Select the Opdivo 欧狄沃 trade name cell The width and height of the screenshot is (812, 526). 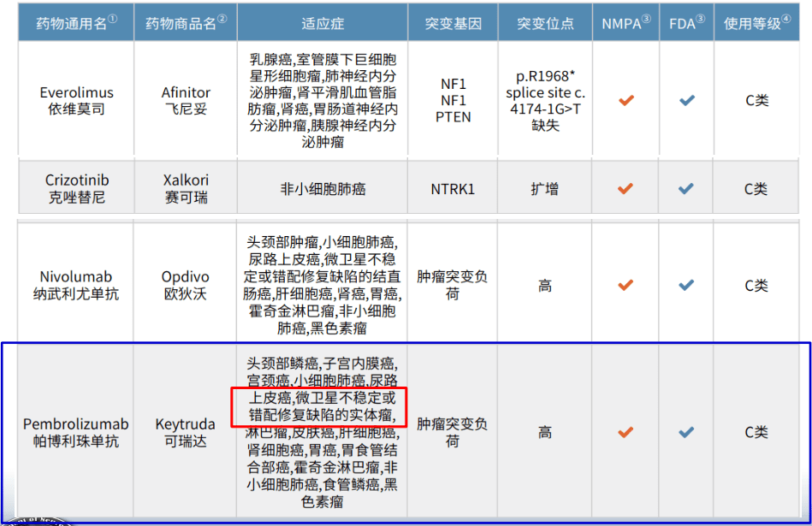(186, 285)
